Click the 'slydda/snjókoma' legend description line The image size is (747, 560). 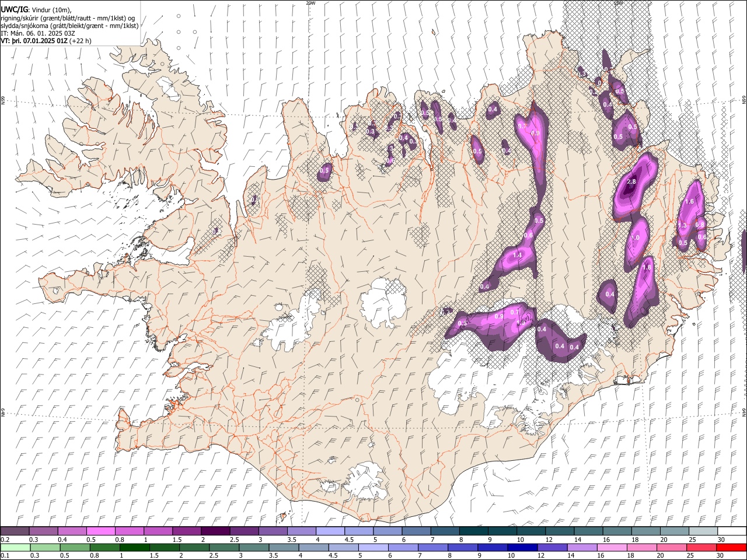(x=69, y=26)
